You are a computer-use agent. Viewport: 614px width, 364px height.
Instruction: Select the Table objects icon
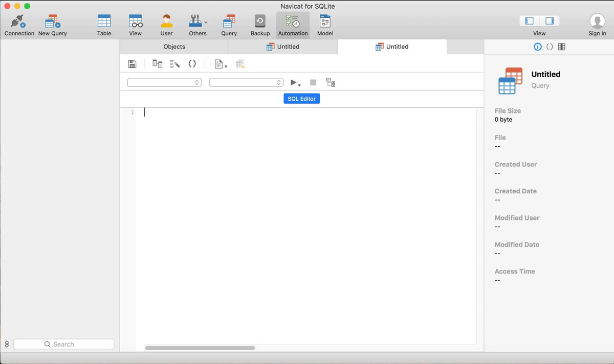coord(104,25)
